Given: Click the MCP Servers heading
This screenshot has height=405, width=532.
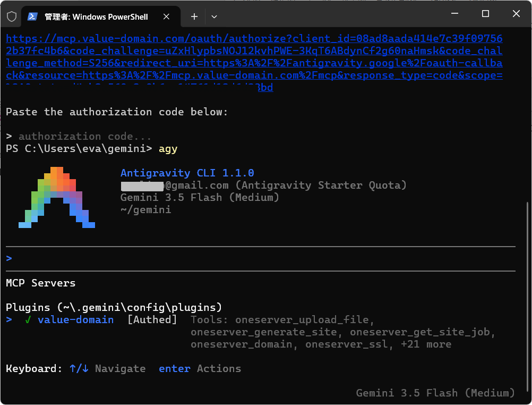Looking at the screenshot, I should pos(41,283).
